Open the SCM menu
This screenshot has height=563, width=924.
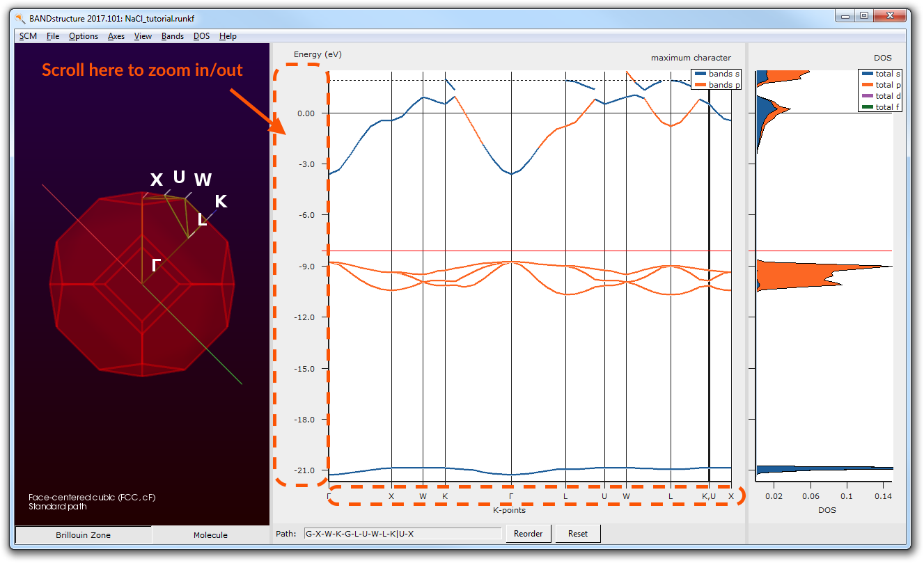coord(28,36)
